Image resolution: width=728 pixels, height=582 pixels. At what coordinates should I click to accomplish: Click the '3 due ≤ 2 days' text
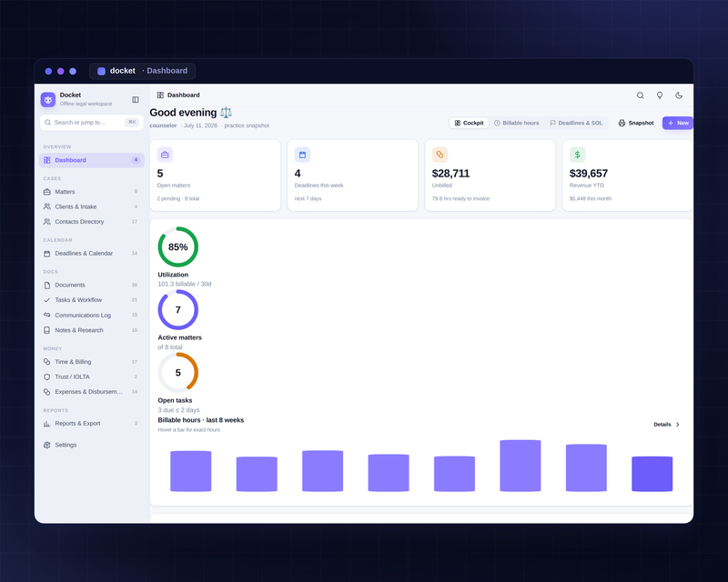pos(178,410)
